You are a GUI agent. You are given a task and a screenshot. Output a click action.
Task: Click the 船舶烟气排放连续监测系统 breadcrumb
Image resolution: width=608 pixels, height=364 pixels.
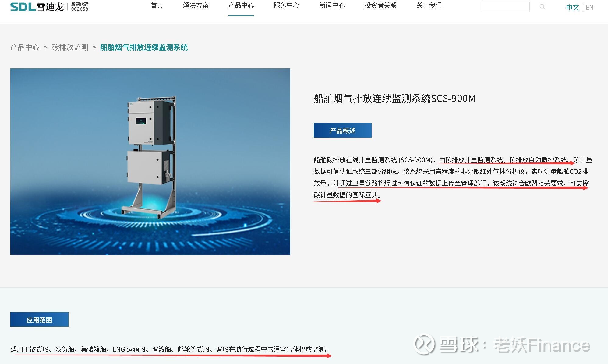pyautogui.click(x=144, y=47)
